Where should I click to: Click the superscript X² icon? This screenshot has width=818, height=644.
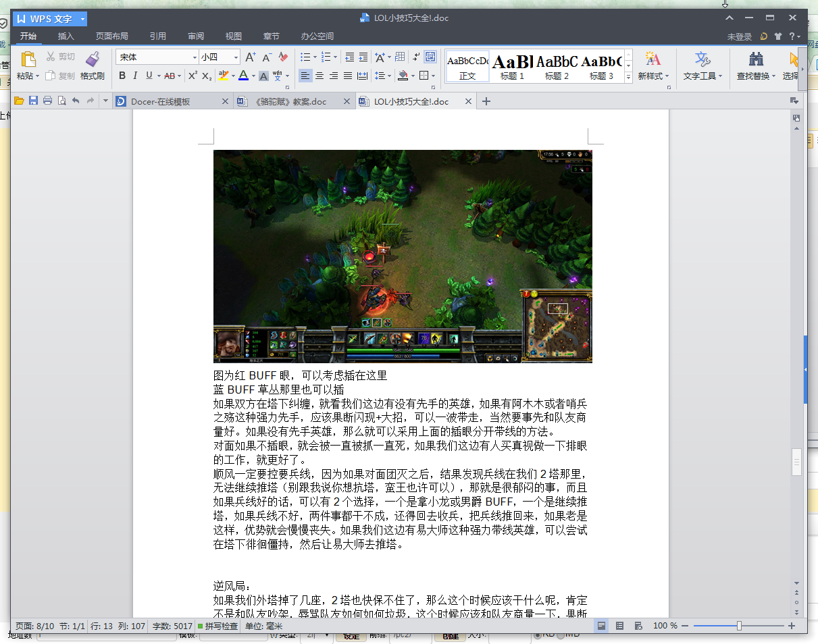tap(193, 76)
